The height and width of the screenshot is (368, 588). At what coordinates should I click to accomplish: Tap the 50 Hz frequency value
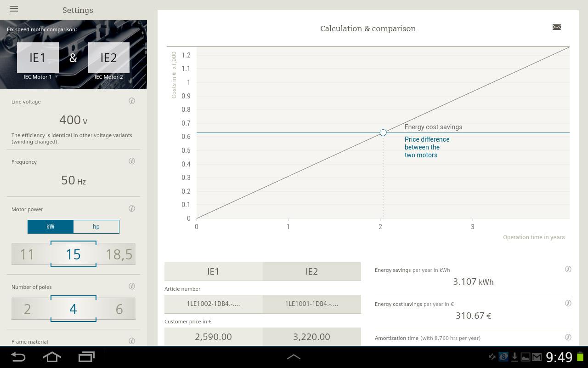coord(73,180)
